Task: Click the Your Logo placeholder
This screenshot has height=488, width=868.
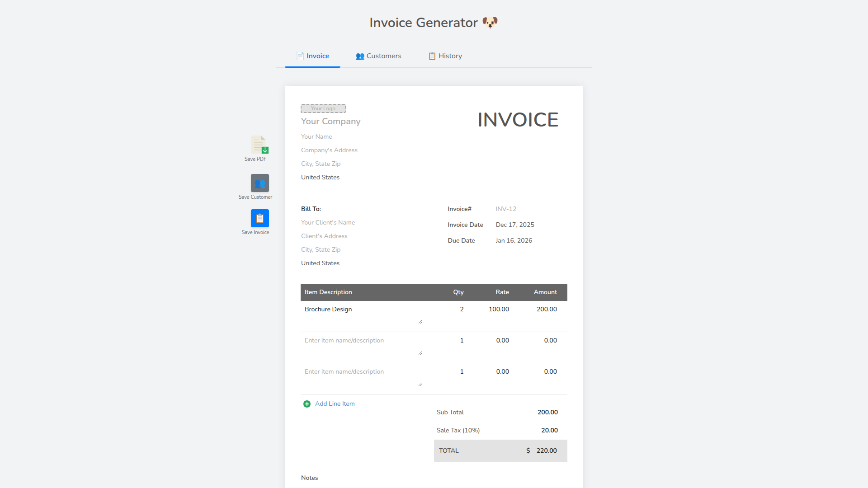Action: (323, 108)
